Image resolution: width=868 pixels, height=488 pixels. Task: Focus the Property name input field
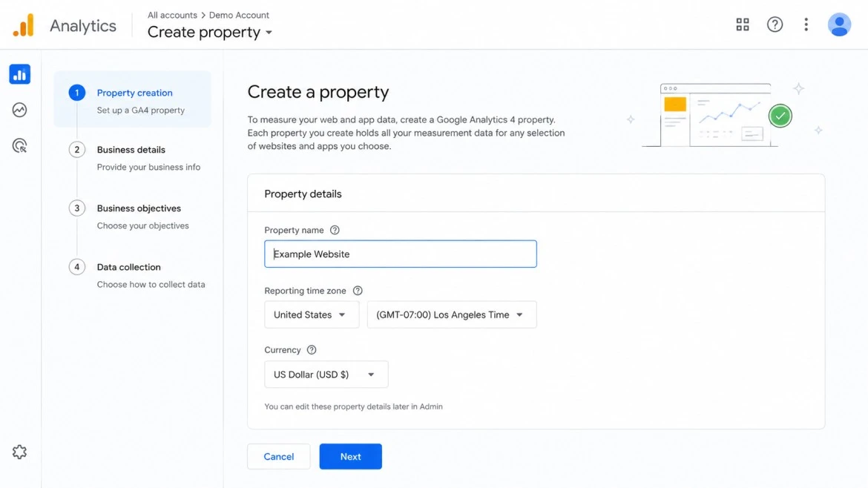(x=400, y=254)
